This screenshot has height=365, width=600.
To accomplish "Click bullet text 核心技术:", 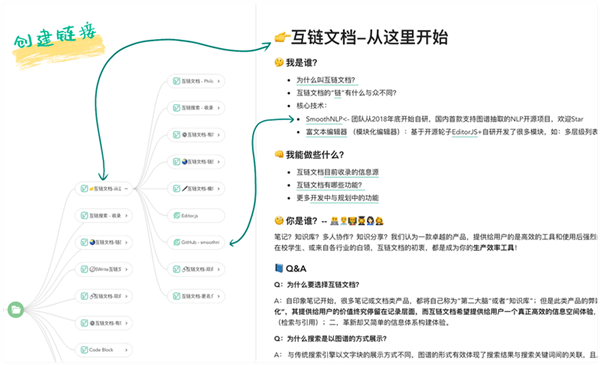I will [x=312, y=106].
